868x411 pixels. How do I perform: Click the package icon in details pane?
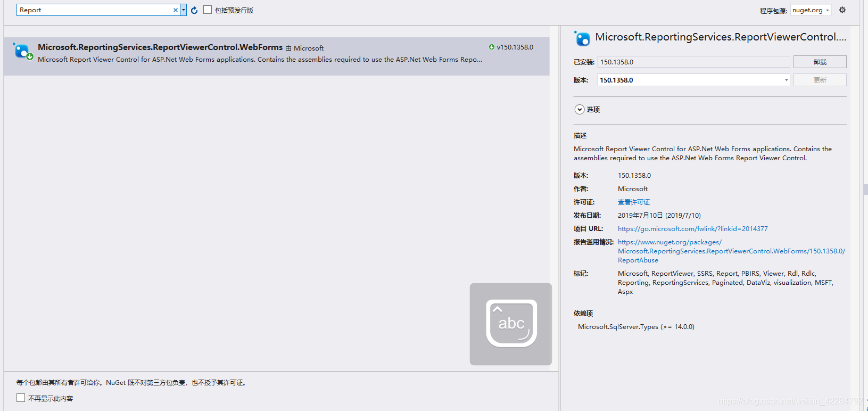[x=582, y=38]
